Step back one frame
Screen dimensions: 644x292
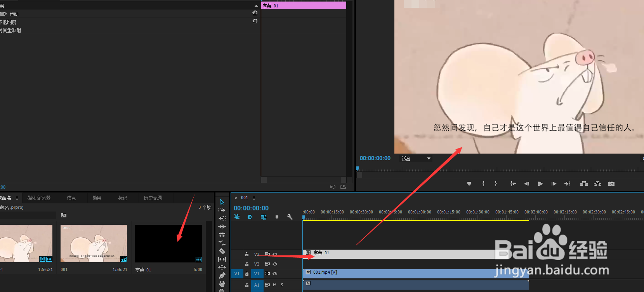[527, 184]
